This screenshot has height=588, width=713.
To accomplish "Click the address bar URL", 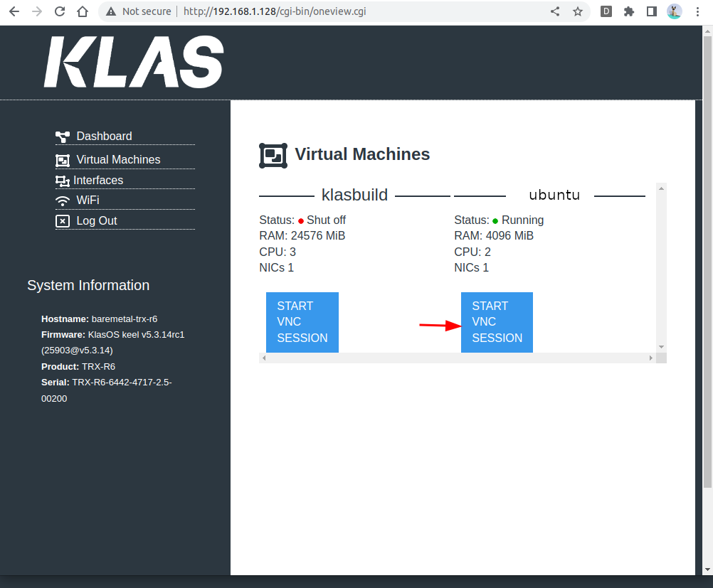I will [x=275, y=11].
